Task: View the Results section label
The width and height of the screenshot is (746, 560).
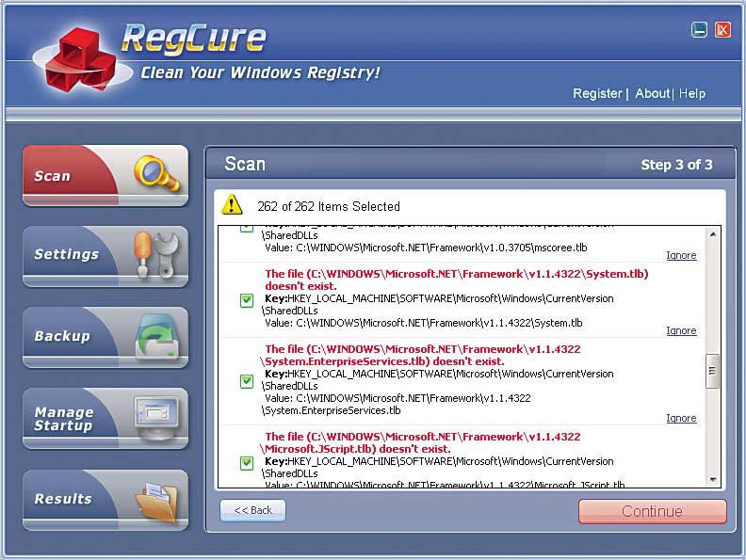Action: click(63, 499)
